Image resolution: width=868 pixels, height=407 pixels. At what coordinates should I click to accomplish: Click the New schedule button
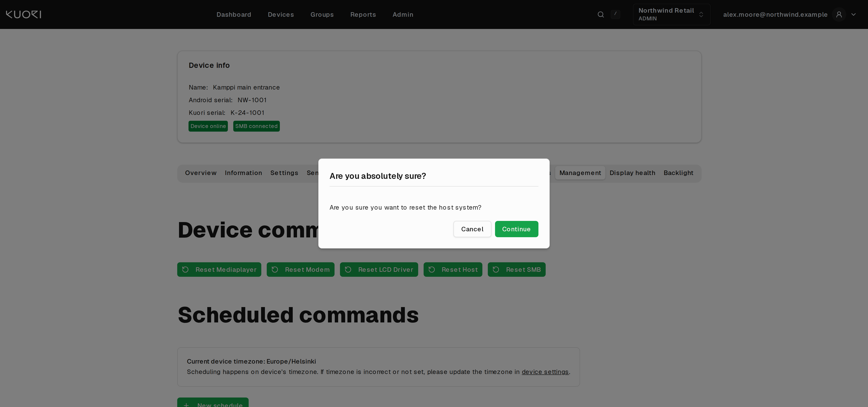213,403
